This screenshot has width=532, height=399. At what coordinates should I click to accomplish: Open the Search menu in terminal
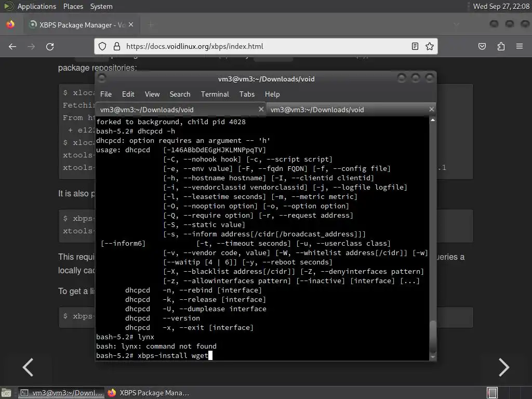point(180,95)
